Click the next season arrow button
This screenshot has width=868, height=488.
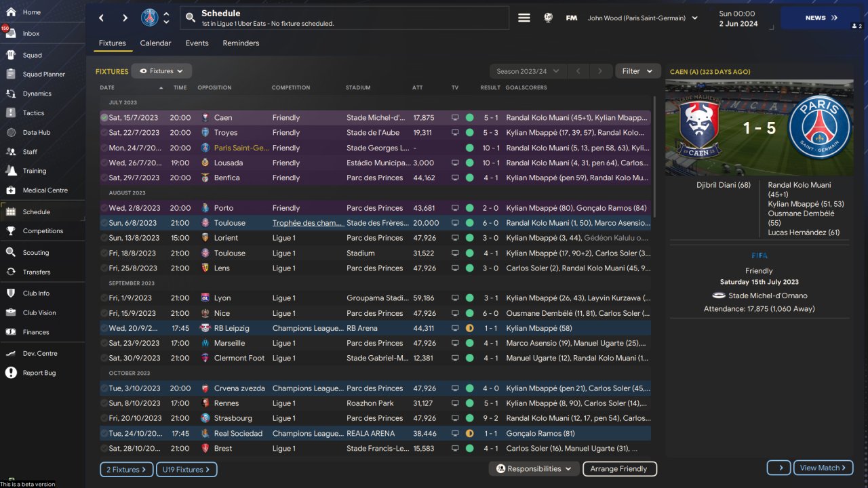[x=599, y=71]
